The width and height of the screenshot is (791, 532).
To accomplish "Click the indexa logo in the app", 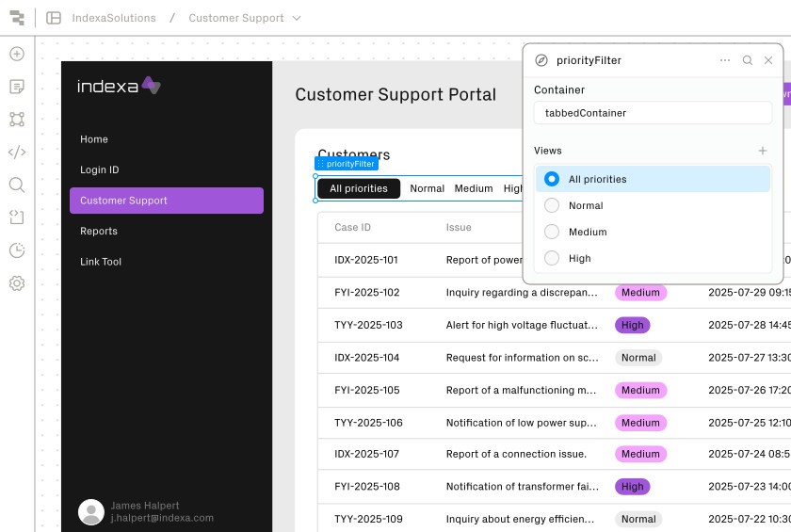I will click(119, 86).
